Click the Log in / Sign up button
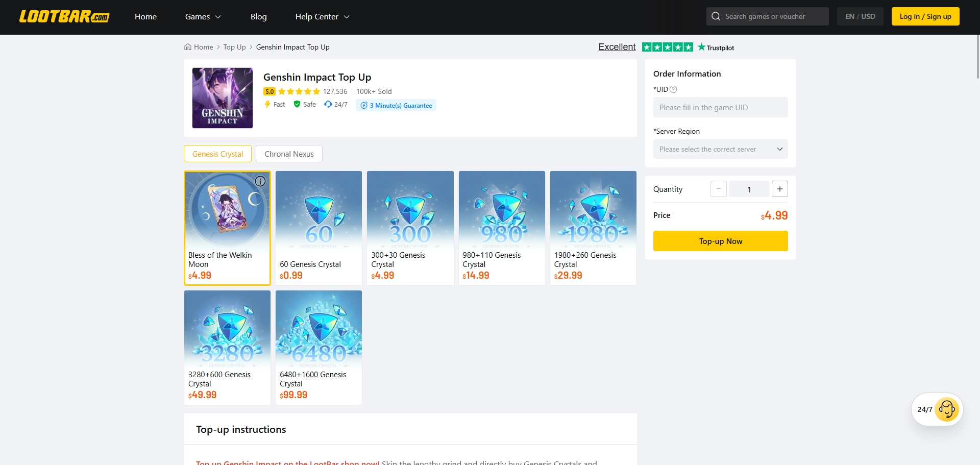The image size is (980, 465). pyautogui.click(x=925, y=16)
